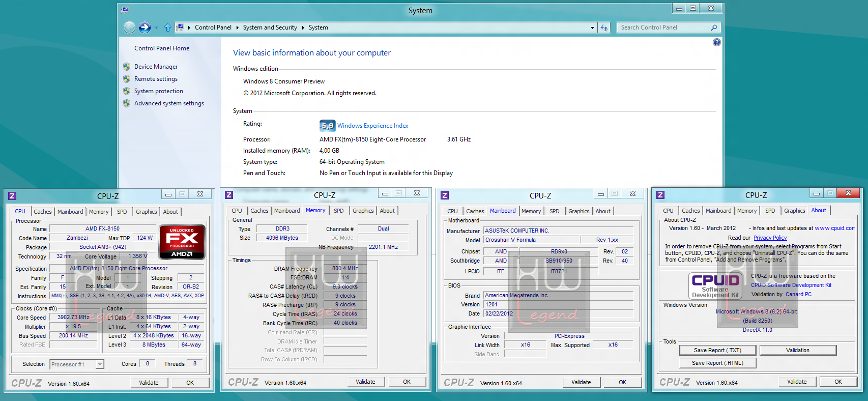Open the blue Help question mark icon

[x=717, y=42]
